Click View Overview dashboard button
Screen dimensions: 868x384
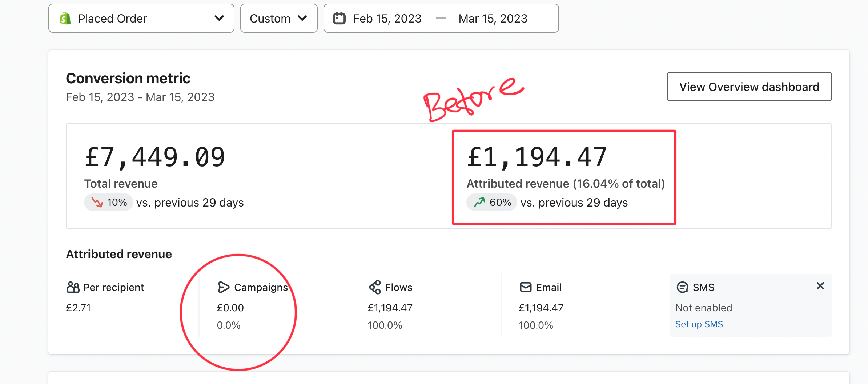[749, 87]
